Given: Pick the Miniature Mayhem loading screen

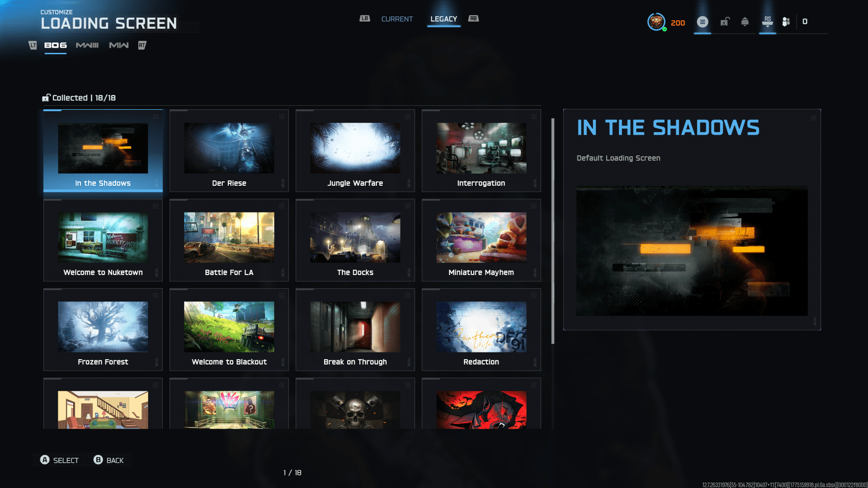Looking at the screenshot, I should [481, 240].
